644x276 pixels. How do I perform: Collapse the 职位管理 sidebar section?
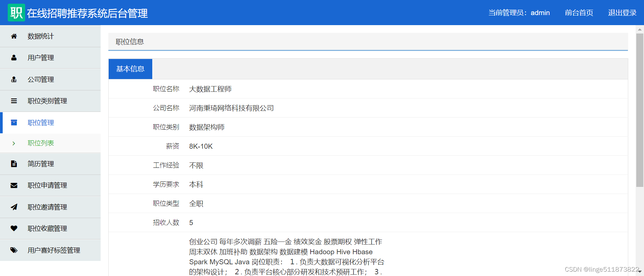pyautogui.click(x=50, y=123)
